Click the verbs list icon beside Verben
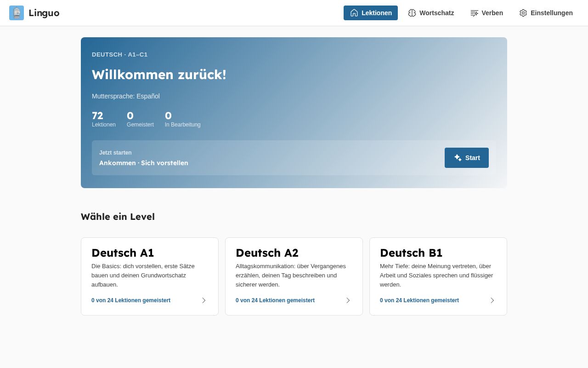This screenshot has width=588, height=368. pyautogui.click(x=475, y=13)
